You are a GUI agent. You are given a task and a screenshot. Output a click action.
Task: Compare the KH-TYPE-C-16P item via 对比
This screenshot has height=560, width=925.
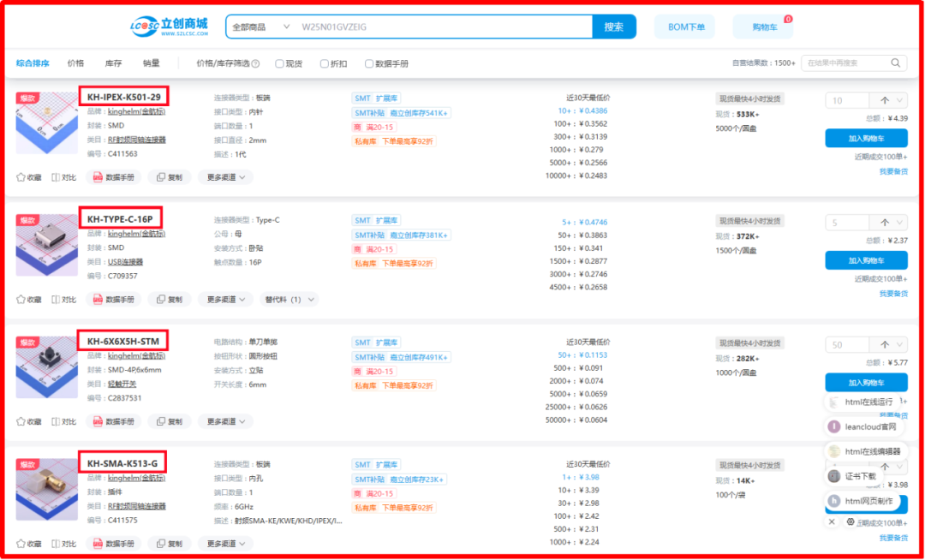click(x=63, y=300)
